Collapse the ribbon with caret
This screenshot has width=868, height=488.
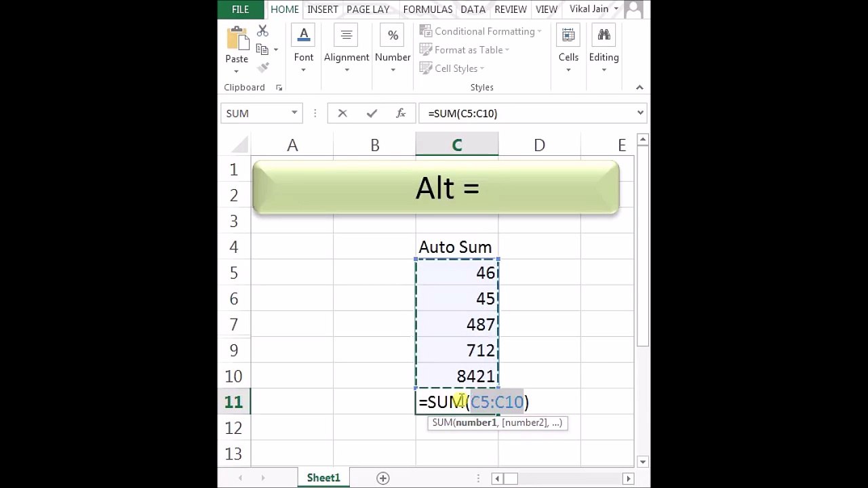coord(639,87)
